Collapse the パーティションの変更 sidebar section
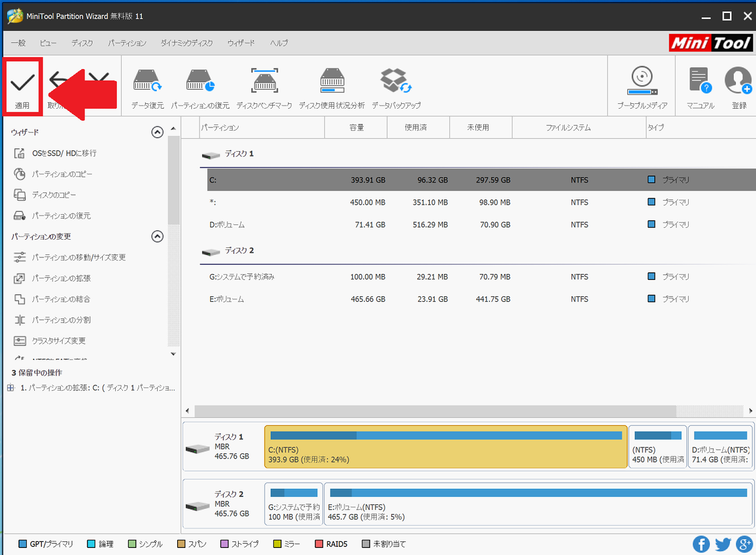The width and height of the screenshot is (756, 555). coord(157,236)
